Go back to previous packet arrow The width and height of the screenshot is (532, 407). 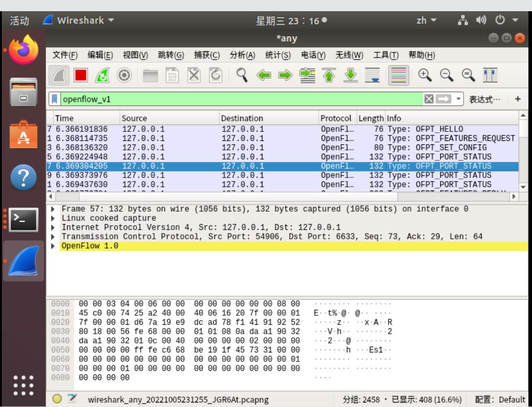point(264,75)
